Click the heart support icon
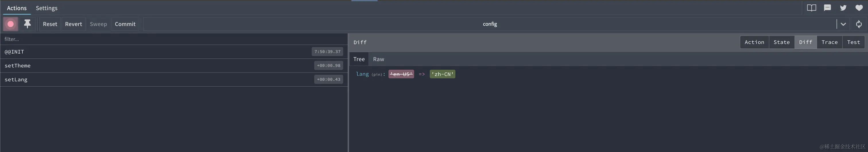The image size is (868, 152). [859, 8]
